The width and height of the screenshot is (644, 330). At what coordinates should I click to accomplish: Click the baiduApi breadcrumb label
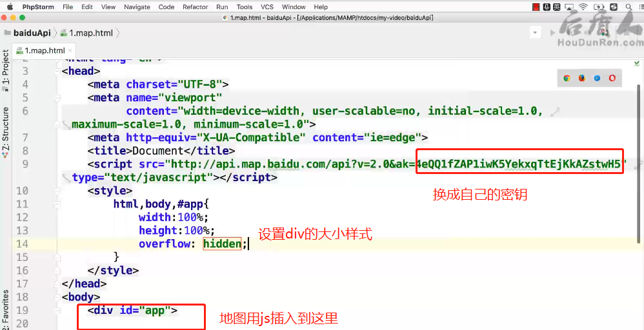click(32, 34)
